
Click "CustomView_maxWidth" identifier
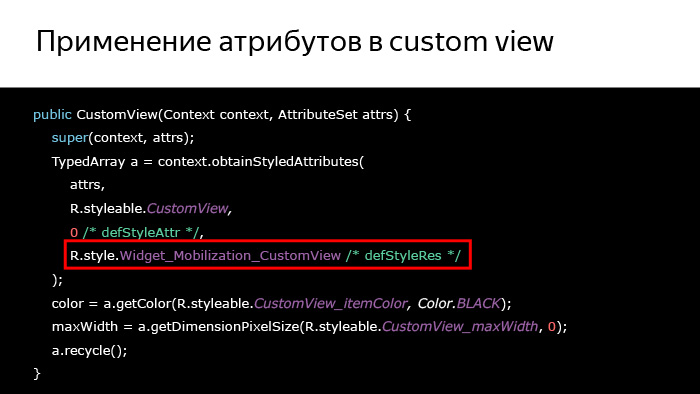pos(460,327)
